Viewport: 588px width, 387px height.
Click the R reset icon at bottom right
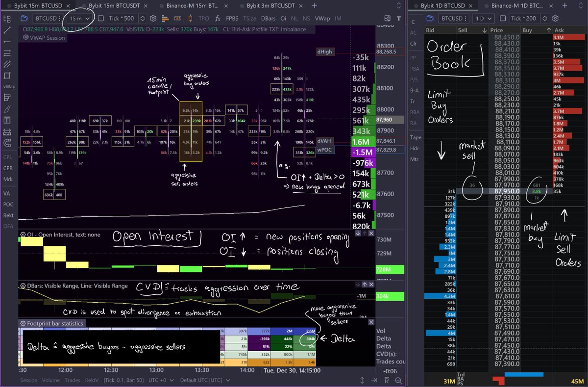click(x=387, y=380)
